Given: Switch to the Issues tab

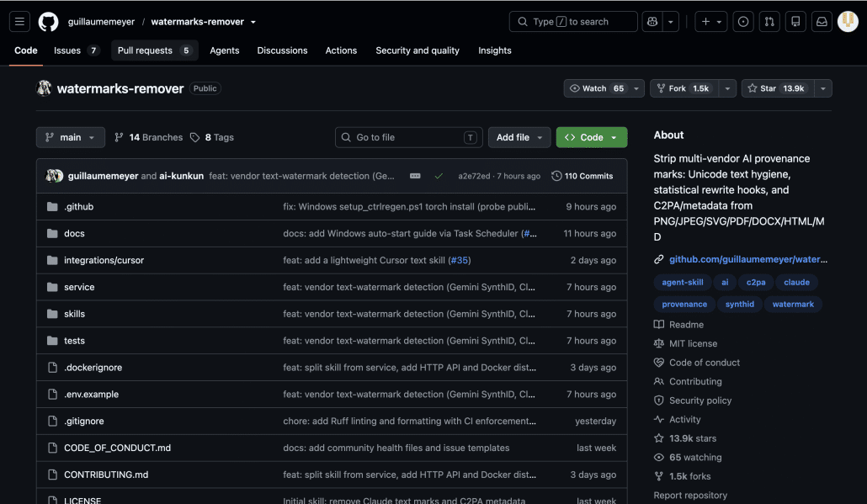Looking at the screenshot, I should click(x=77, y=50).
